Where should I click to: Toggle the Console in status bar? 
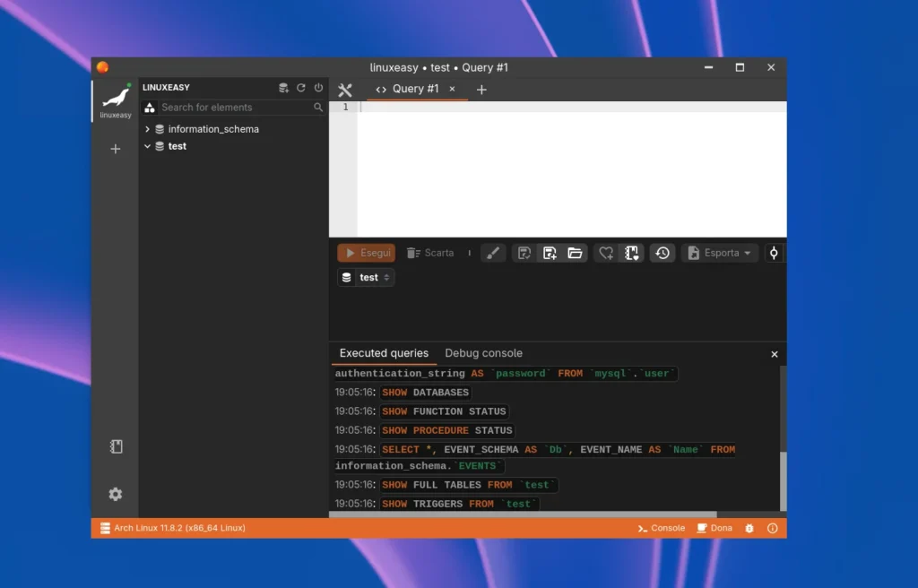point(662,528)
